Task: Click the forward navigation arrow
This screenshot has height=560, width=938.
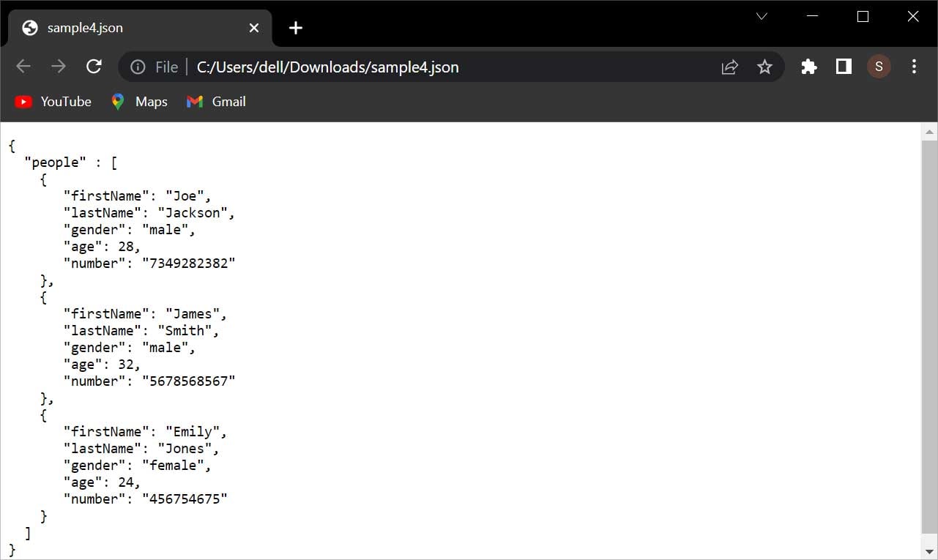Action: click(x=59, y=66)
